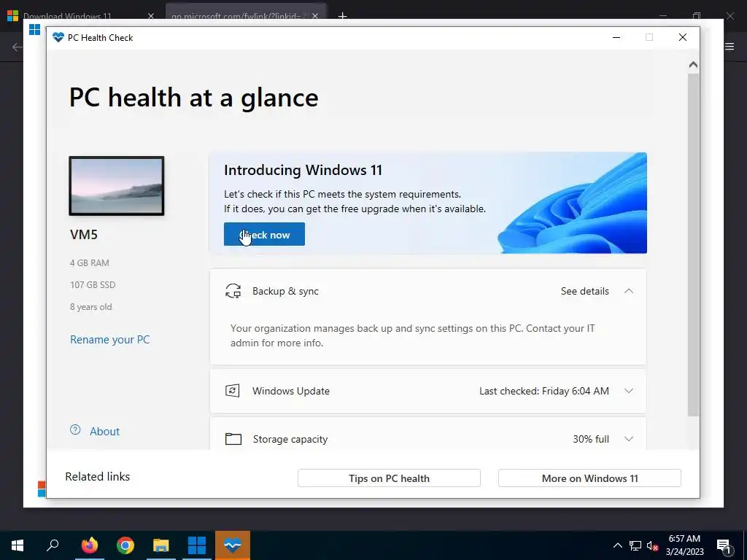
Task: Click the vertical scrollbar thumb
Action: click(x=694, y=245)
